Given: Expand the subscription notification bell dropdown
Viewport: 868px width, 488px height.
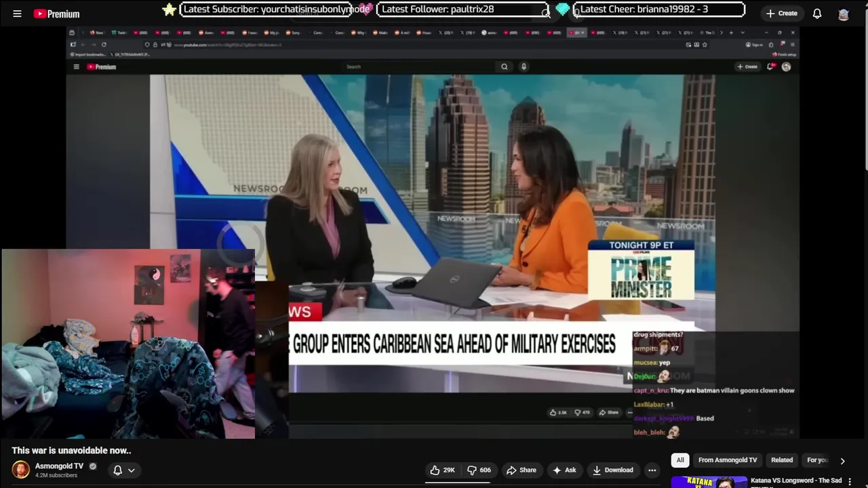Looking at the screenshot, I should pyautogui.click(x=123, y=470).
